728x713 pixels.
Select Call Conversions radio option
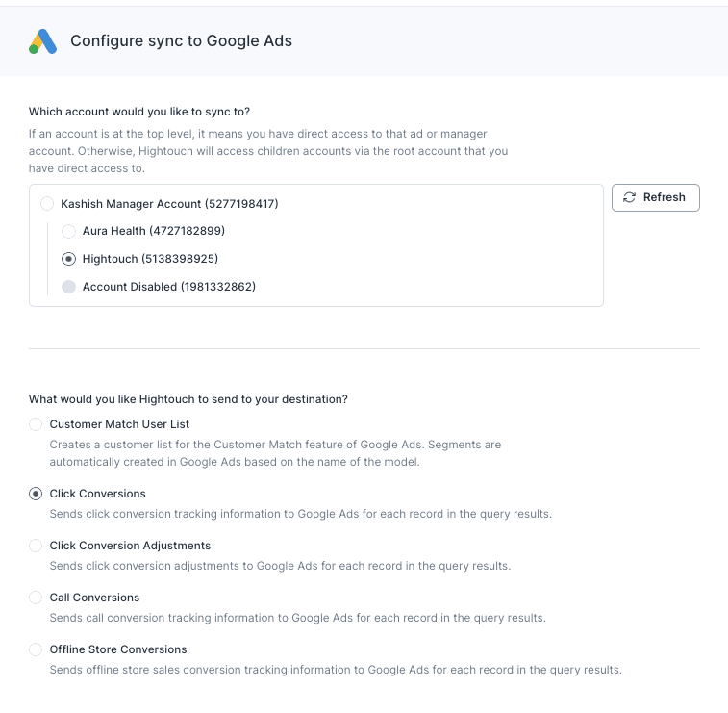pyautogui.click(x=36, y=598)
